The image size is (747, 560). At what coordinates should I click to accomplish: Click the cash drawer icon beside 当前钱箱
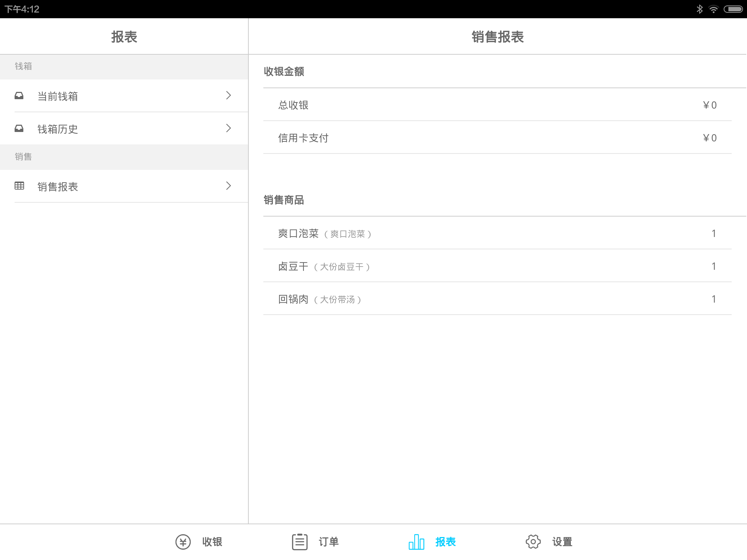pyautogui.click(x=19, y=96)
